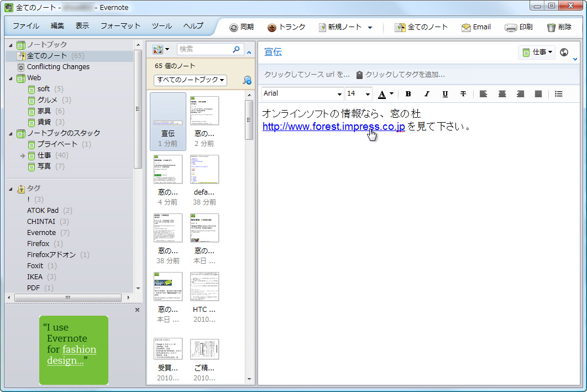Image resolution: width=587 pixels, height=392 pixels.
Task: Select the IKEA tag
Action: pos(34,276)
